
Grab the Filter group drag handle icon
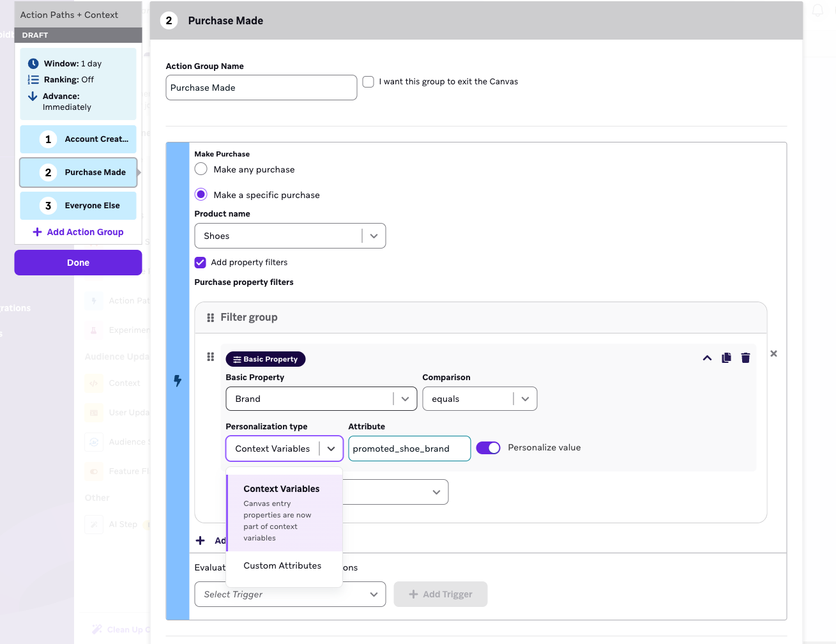pyautogui.click(x=211, y=318)
